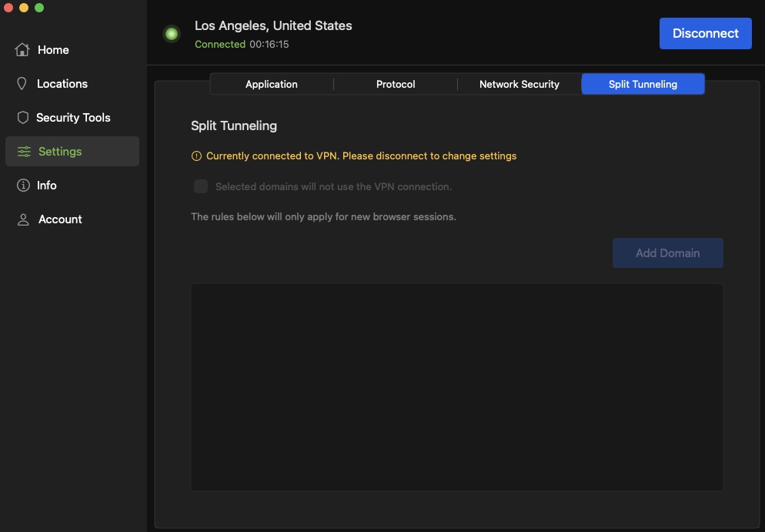
Task: Click inside the empty domain list box
Action: (456, 386)
